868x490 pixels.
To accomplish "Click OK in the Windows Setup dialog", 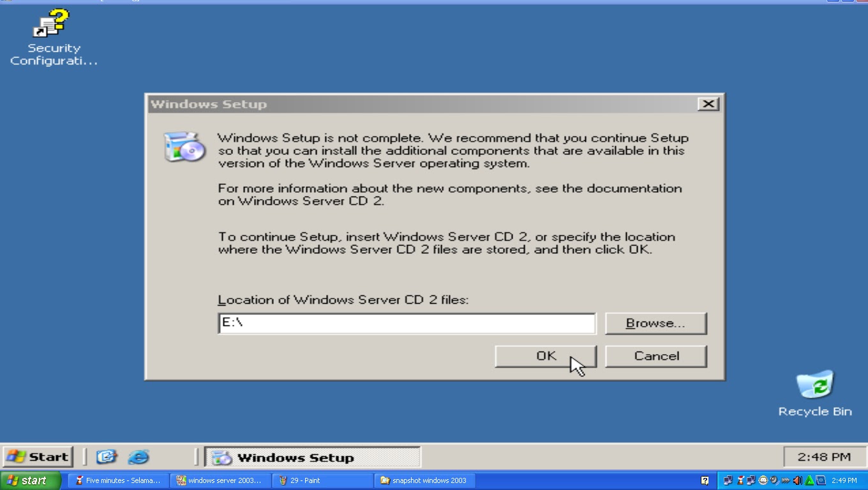I will (546, 356).
